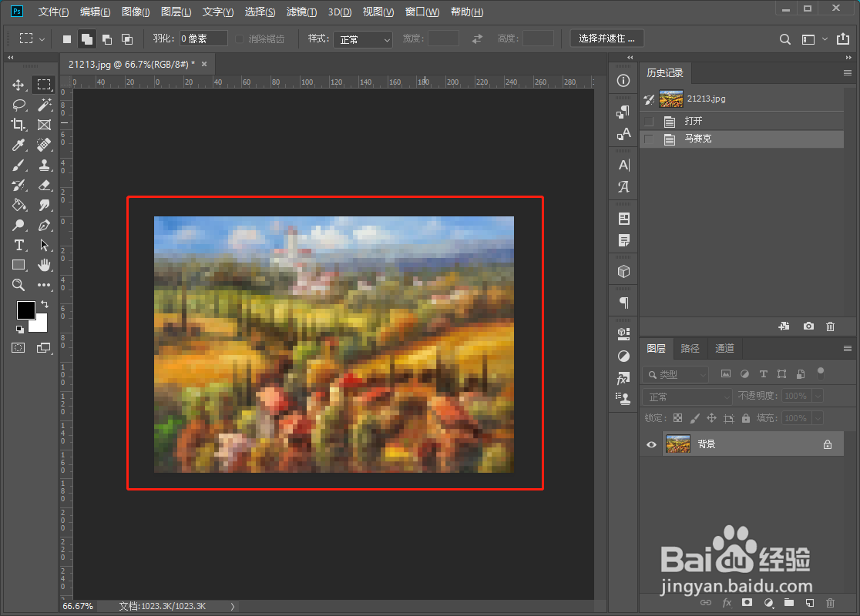Select the Move tool
860x616 pixels.
(x=18, y=85)
